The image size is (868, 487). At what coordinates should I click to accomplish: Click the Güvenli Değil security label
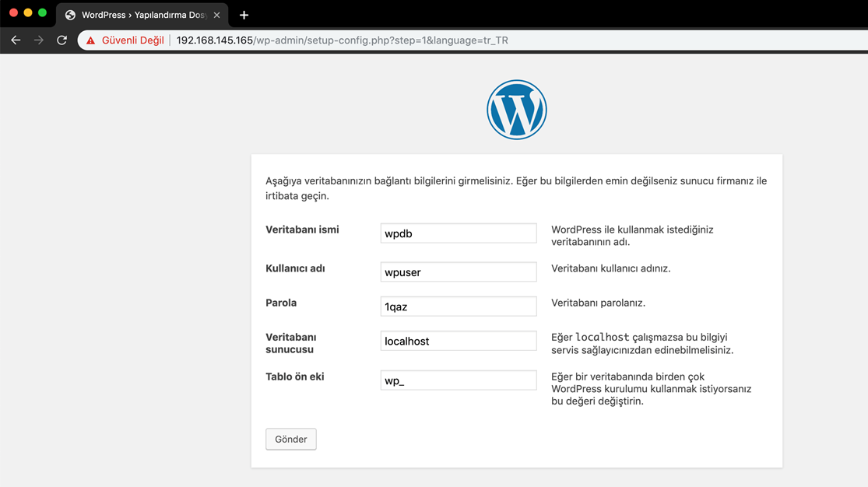click(133, 40)
